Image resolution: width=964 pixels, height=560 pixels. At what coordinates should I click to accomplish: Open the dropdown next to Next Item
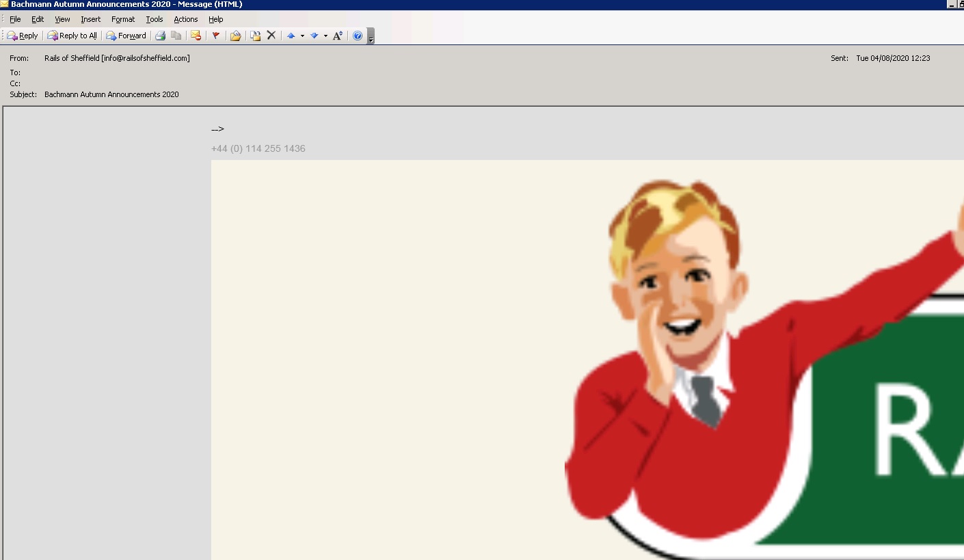tap(325, 36)
